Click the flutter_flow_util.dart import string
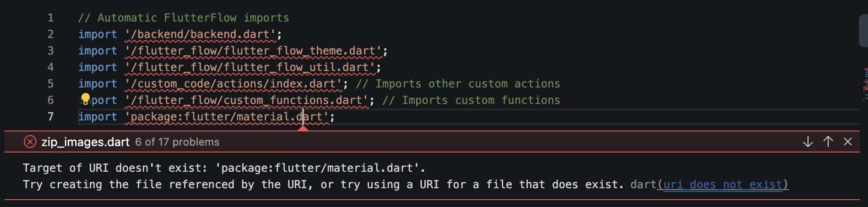868x207 pixels. tap(250, 67)
